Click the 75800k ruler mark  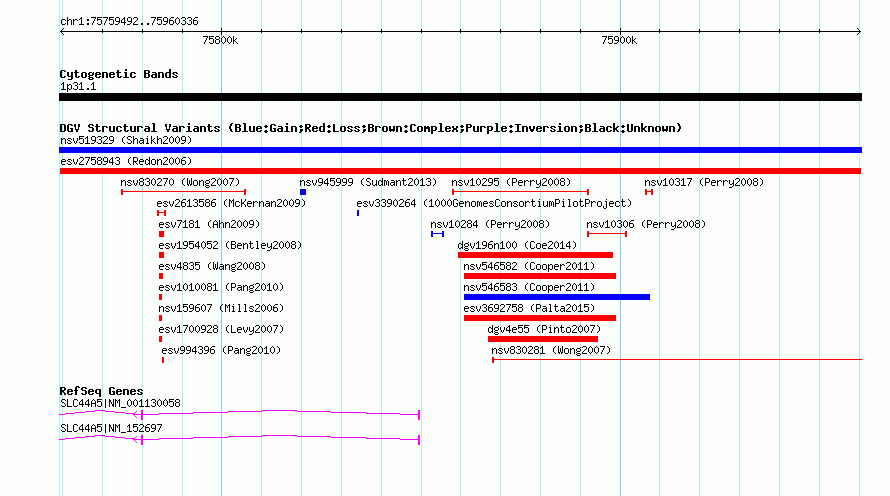220,40
